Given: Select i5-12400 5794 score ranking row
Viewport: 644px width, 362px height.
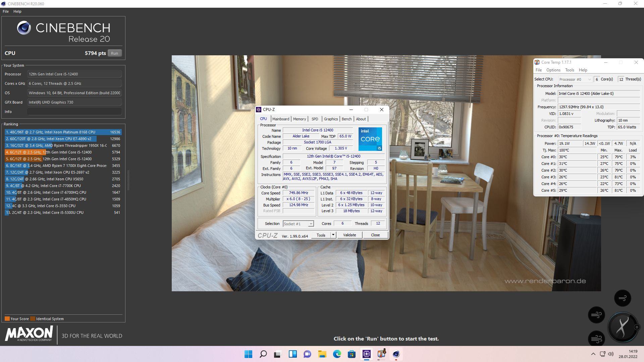Looking at the screenshot, I should coord(63,152).
